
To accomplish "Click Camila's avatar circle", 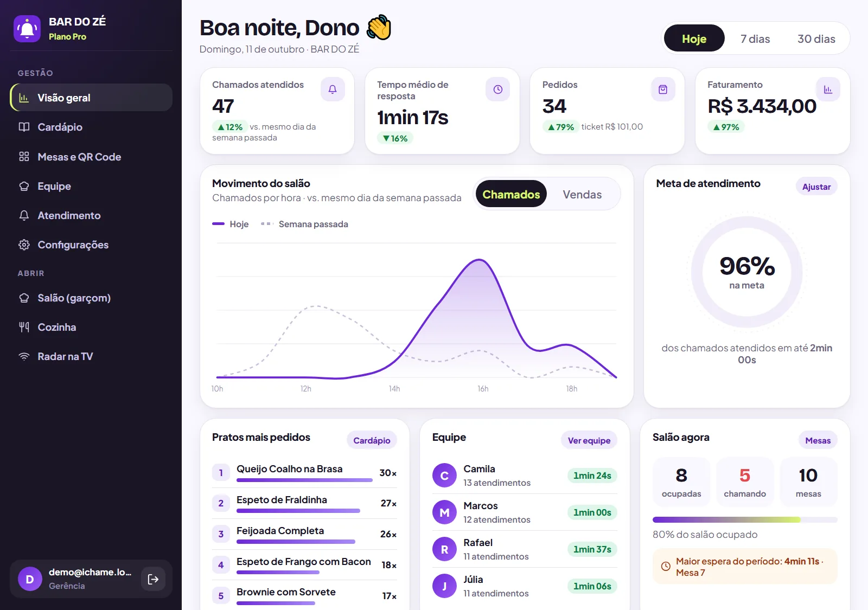I will (x=444, y=476).
